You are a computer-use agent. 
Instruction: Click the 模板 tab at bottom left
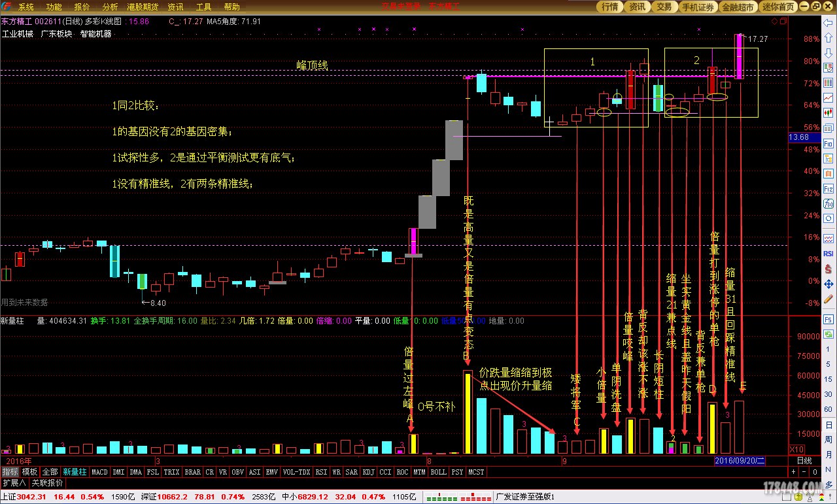point(29,472)
